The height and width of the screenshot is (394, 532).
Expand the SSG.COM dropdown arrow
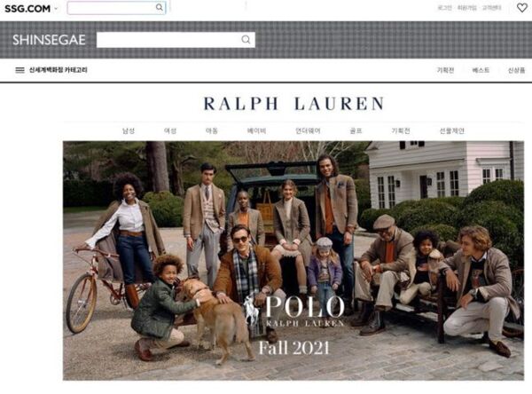point(56,9)
